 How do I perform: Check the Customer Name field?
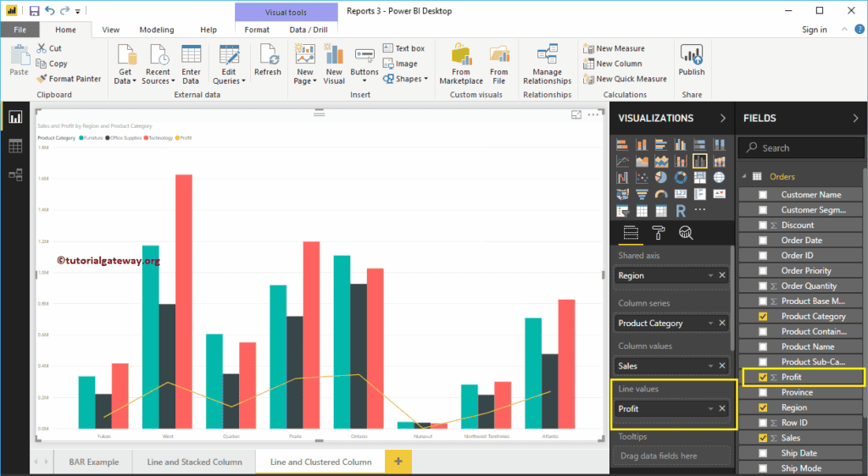763,195
